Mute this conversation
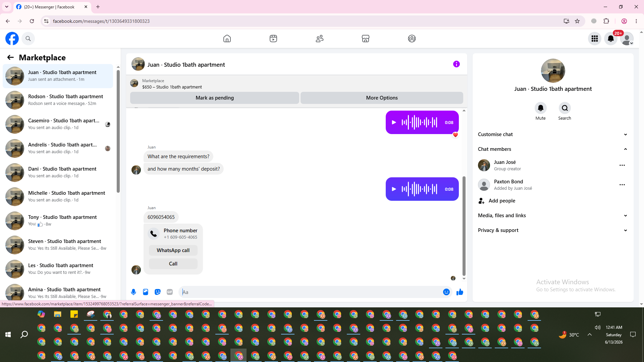This screenshot has width=644, height=362. 541,108
